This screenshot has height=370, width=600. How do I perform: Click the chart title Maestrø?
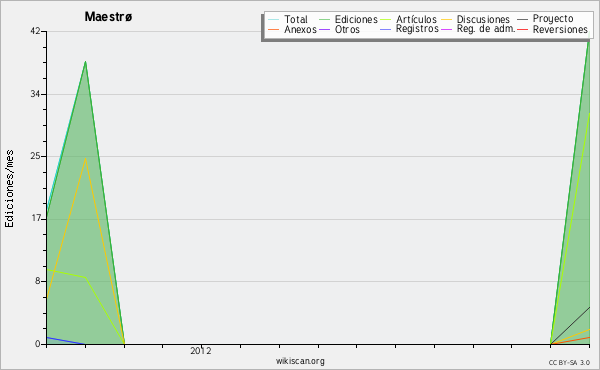click(x=108, y=17)
